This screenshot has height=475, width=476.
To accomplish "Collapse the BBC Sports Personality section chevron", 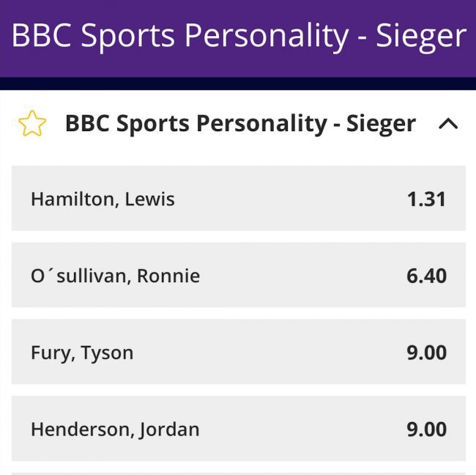I will coord(448,124).
